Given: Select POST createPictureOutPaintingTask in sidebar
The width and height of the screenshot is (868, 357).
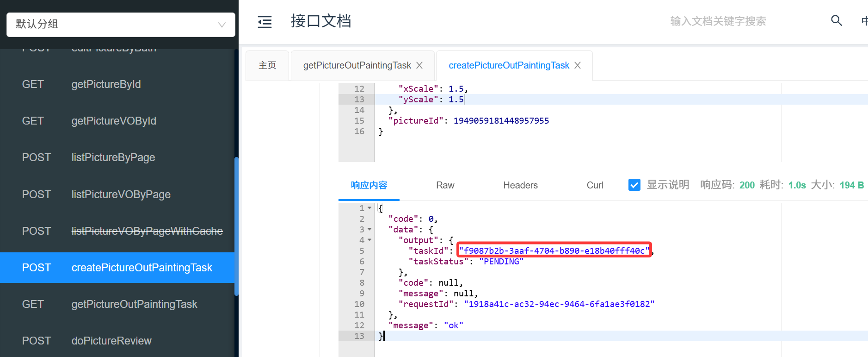Looking at the screenshot, I should click(117, 268).
